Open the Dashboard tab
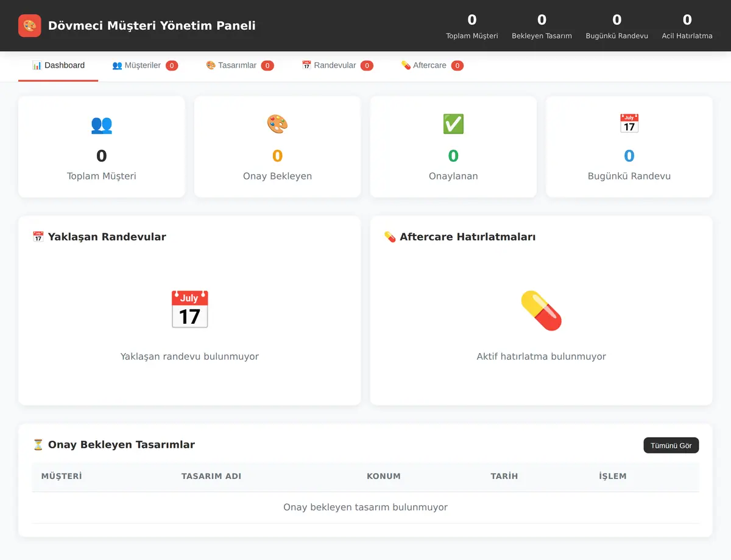The width and height of the screenshot is (731, 560). click(58, 65)
